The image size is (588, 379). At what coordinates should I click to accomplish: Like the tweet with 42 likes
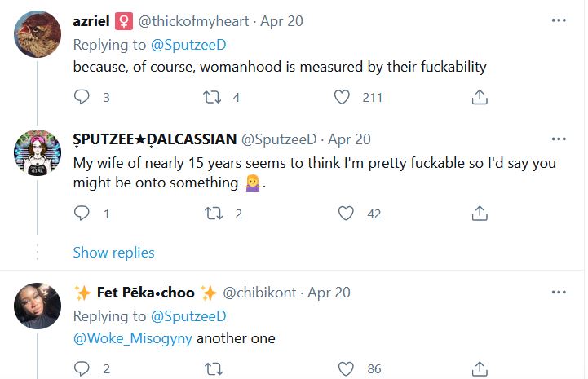[x=346, y=214]
